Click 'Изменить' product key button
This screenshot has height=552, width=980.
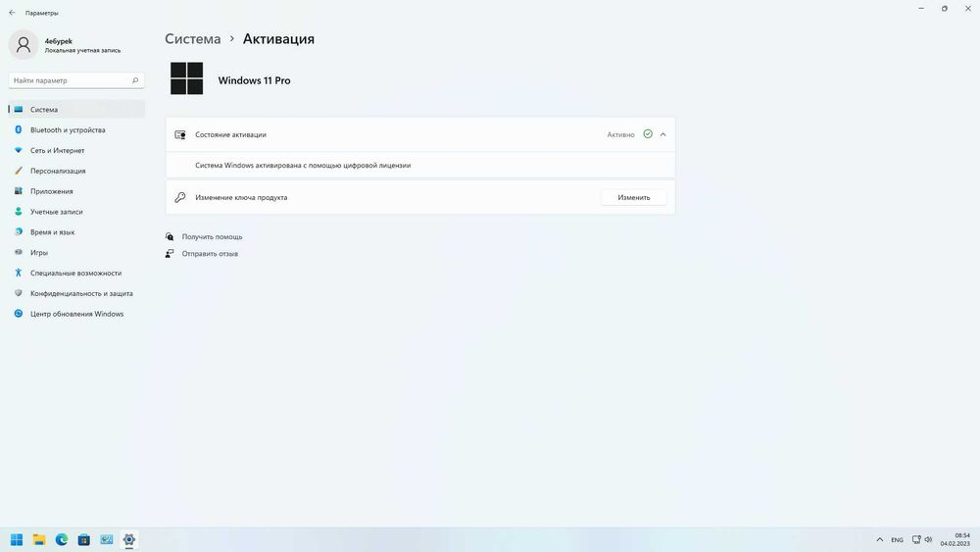pyautogui.click(x=634, y=197)
